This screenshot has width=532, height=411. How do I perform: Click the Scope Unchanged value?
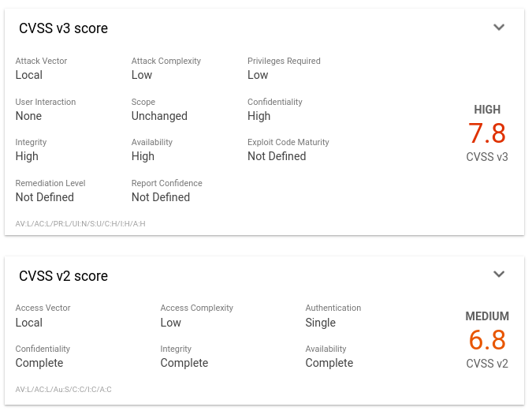tap(159, 116)
